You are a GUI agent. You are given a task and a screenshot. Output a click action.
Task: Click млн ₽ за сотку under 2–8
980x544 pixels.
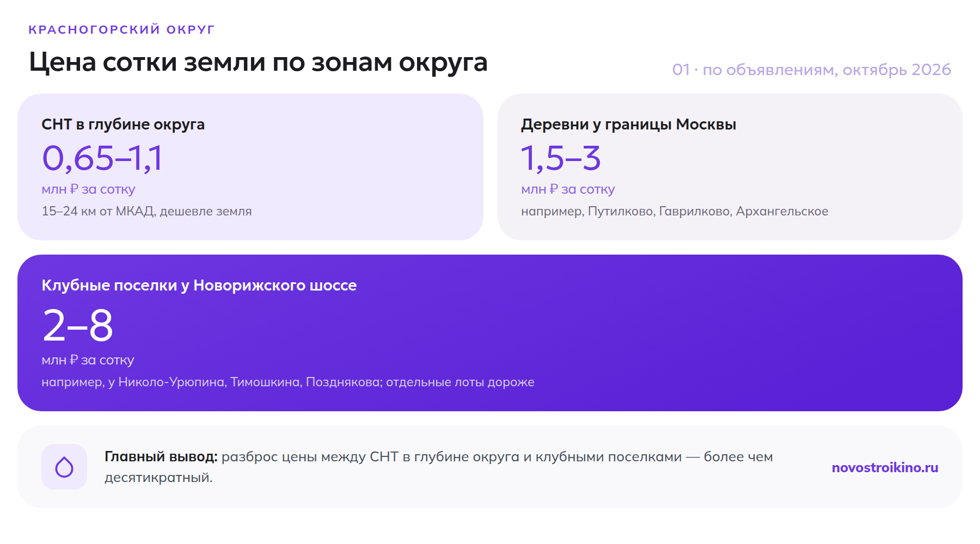pos(88,360)
